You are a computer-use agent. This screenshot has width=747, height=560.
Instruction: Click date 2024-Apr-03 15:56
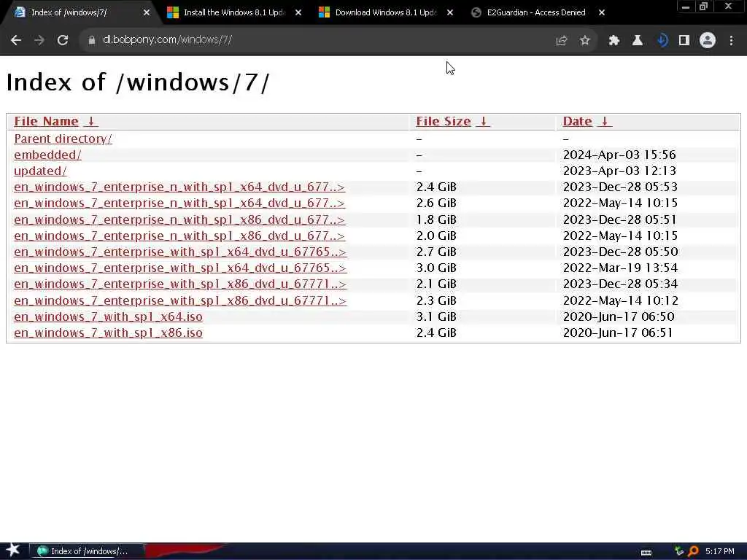coord(619,155)
